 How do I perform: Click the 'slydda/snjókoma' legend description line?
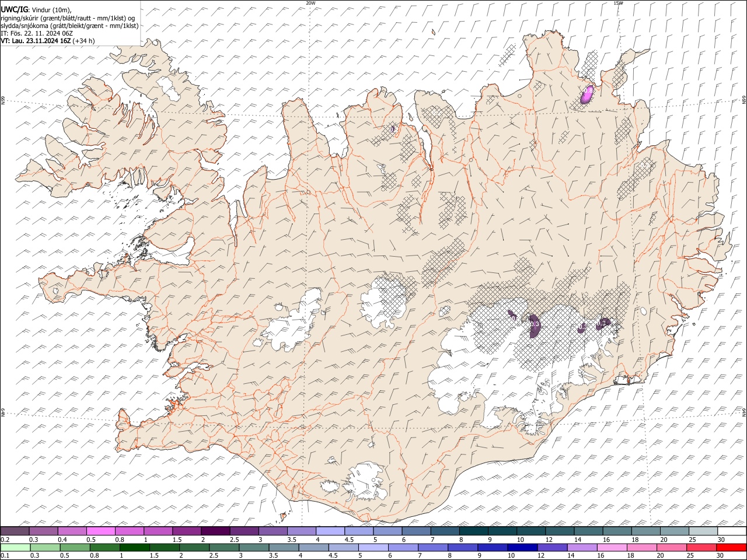(x=69, y=26)
